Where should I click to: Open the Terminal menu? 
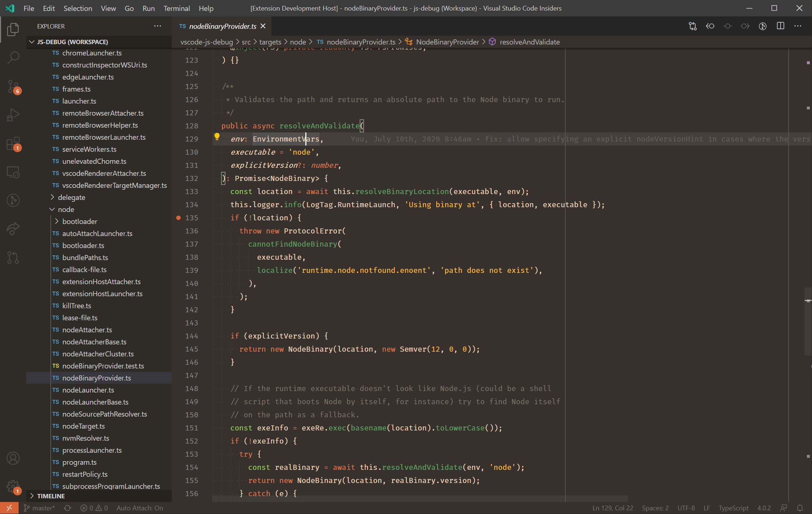(176, 8)
